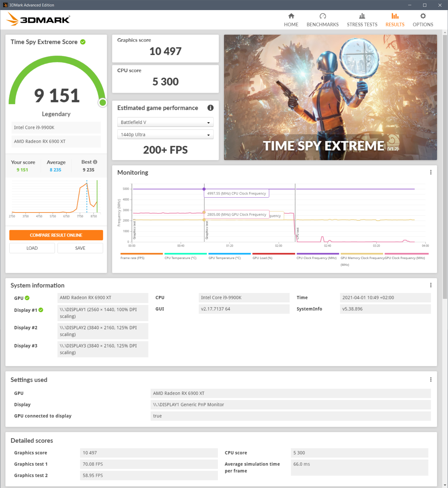Click the GPU connected to display true value
This screenshot has height=488, width=448.
tap(290, 416)
